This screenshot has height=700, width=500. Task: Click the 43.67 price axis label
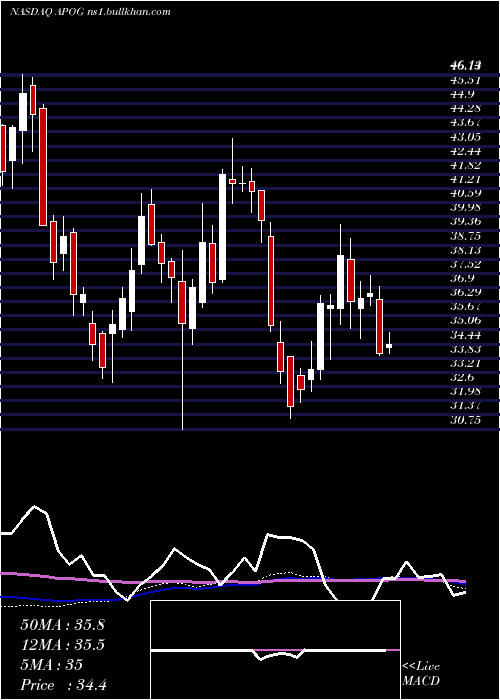(466, 122)
